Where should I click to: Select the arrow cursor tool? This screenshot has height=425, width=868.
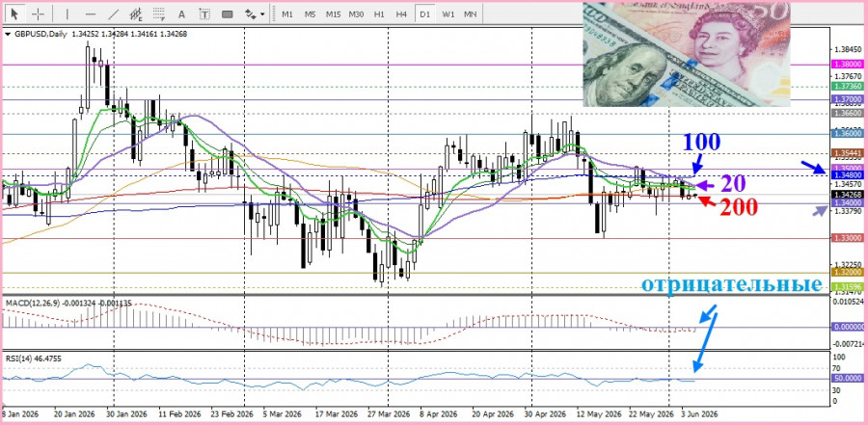[14, 13]
